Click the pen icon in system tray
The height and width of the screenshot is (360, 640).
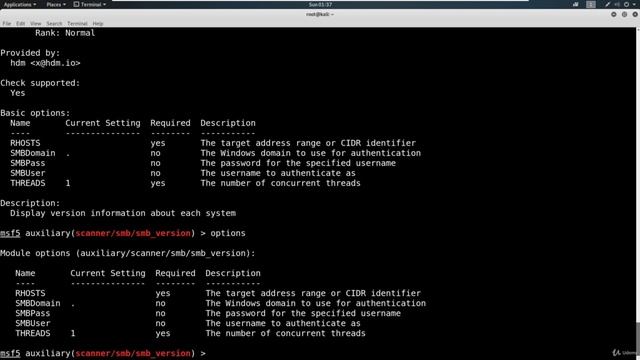pos(608,4)
